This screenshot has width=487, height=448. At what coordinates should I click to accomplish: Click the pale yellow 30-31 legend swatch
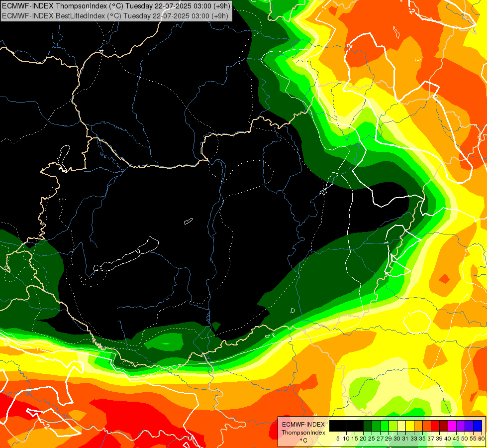401,426
